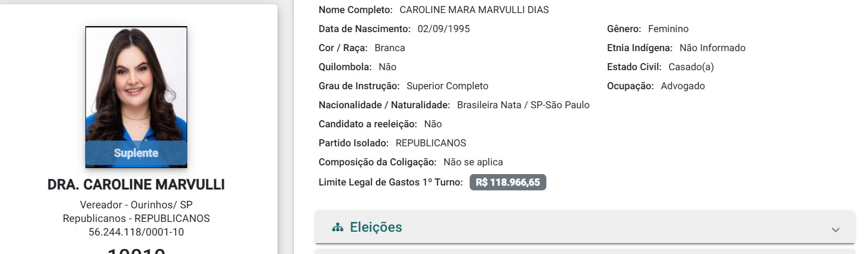Expand the Eleições section chevron
This screenshot has width=868, height=254.
[835, 230]
